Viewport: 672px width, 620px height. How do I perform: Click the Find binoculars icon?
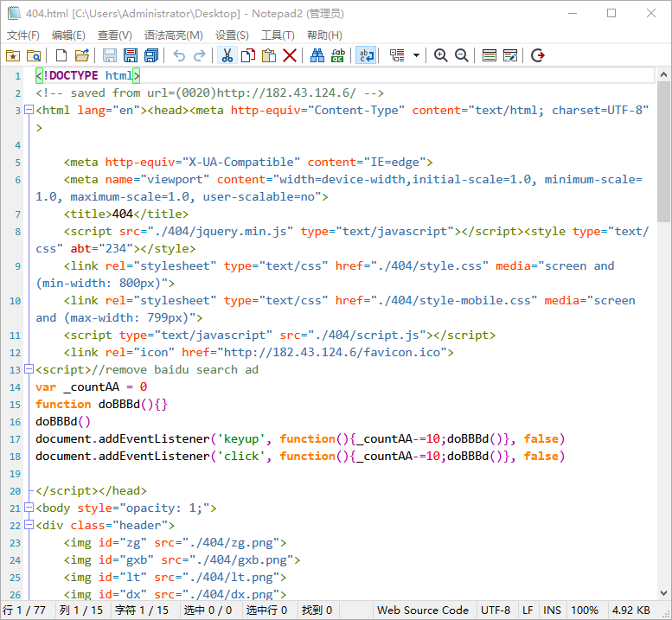[317, 55]
